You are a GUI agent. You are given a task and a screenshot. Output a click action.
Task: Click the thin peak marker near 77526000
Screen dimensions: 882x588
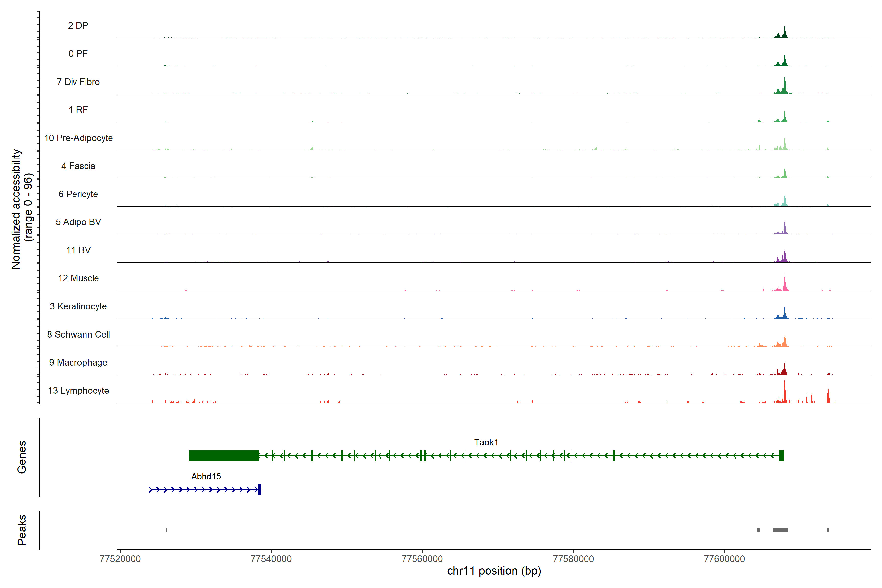(167, 530)
